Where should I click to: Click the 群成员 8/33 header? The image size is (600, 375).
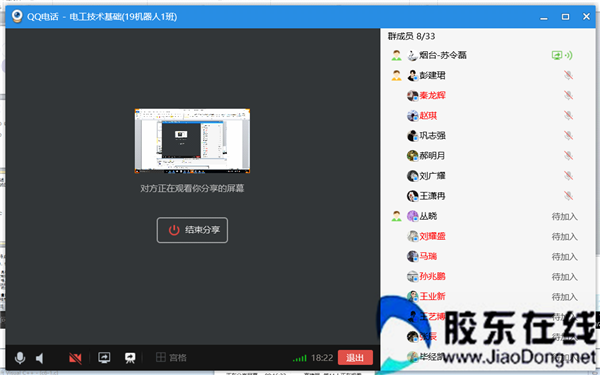(x=411, y=36)
